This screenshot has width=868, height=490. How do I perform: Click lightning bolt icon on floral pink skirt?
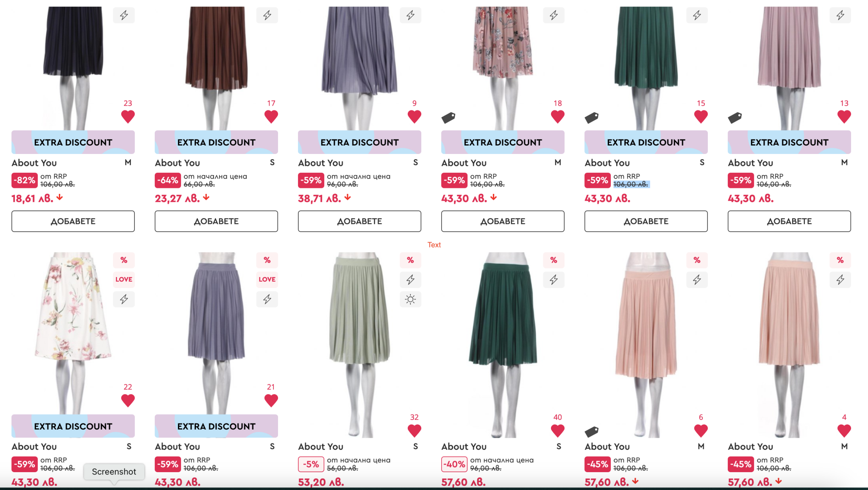554,15
